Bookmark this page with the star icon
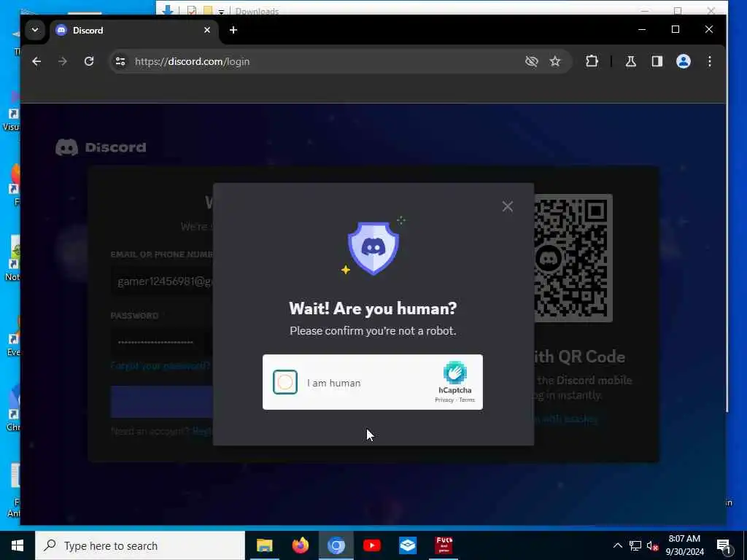 tap(555, 61)
